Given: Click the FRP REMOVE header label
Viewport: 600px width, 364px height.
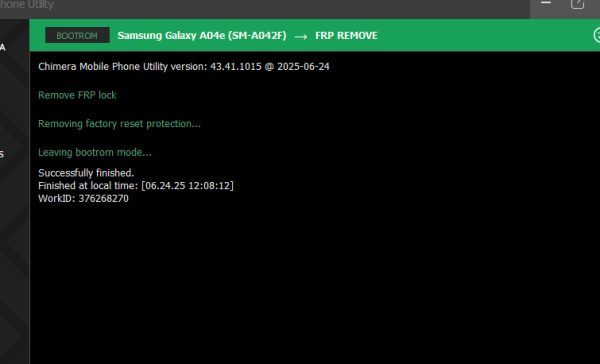Looking at the screenshot, I should coord(346,36).
